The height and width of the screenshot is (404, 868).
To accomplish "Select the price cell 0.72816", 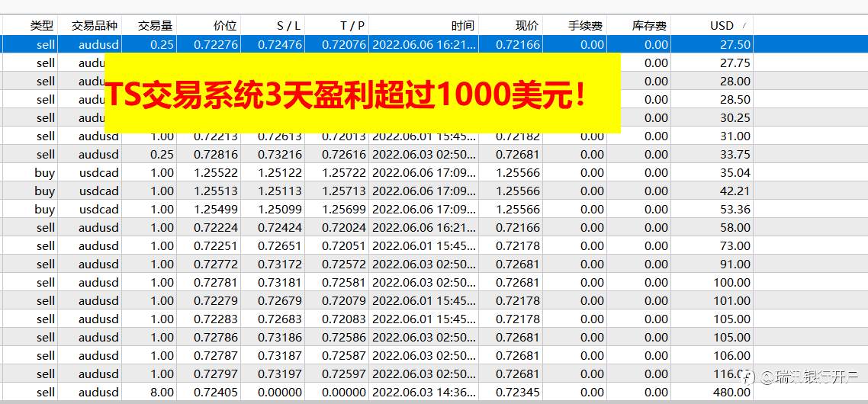I will point(216,155).
